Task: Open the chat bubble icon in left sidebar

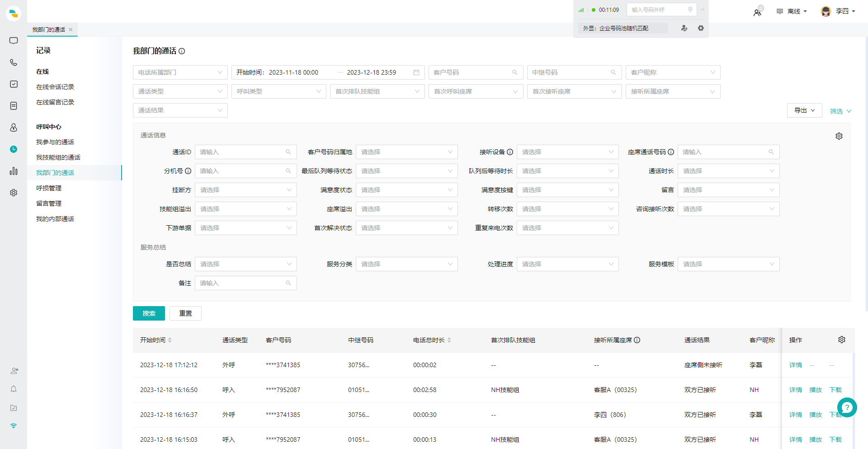Action: point(14,41)
